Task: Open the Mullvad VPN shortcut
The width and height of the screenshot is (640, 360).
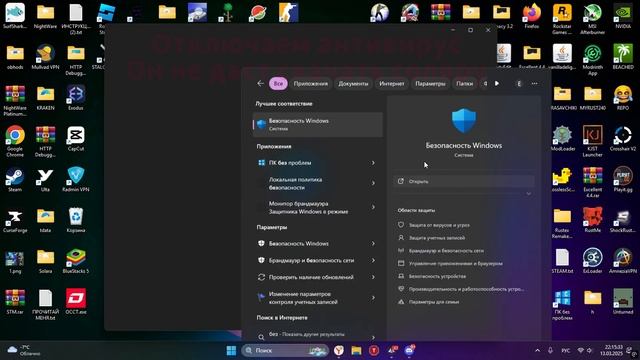Action: pyautogui.click(x=45, y=57)
